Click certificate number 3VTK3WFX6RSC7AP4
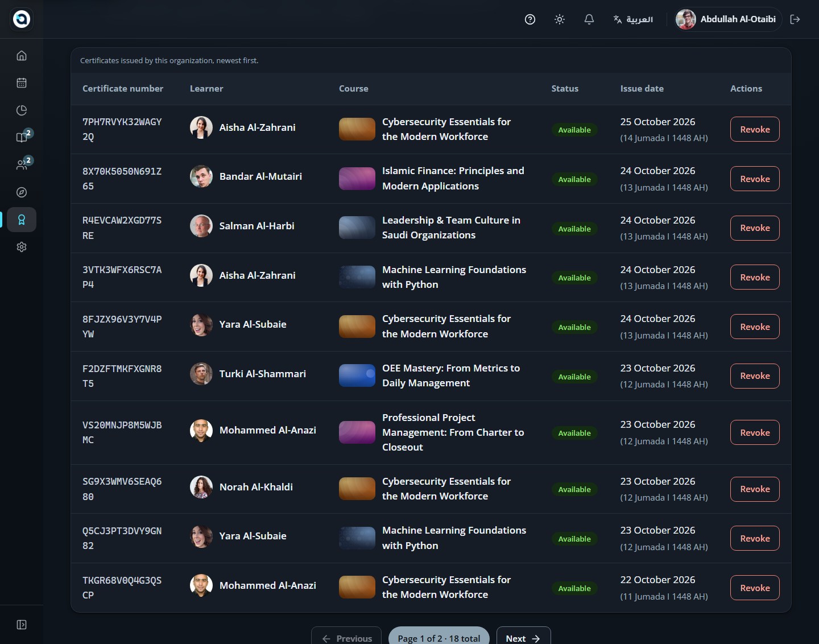The height and width of the screenshot is (644, 819). (122, 277)
